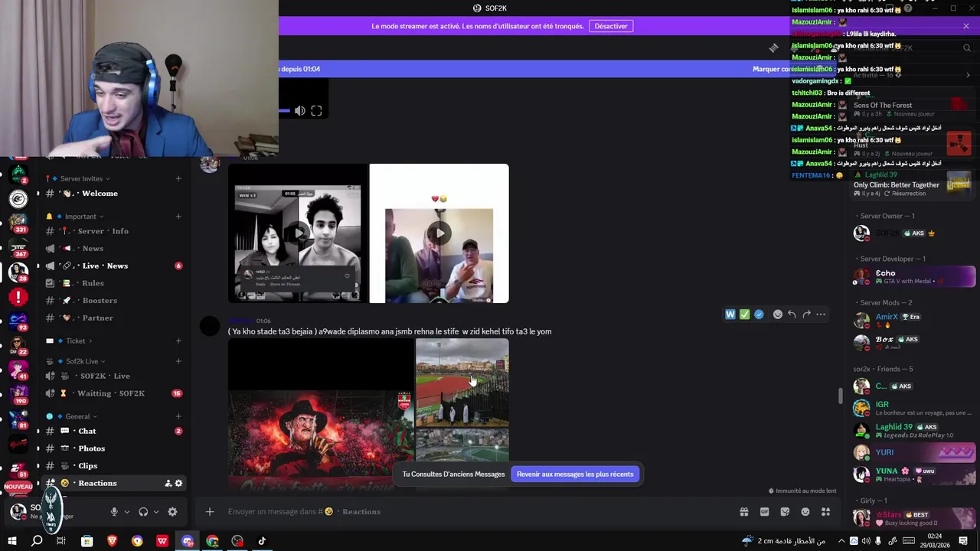This screenshot has height=551, width=980.
Task: Open server icon with badge 331
Action: click(x=18, y=223)
